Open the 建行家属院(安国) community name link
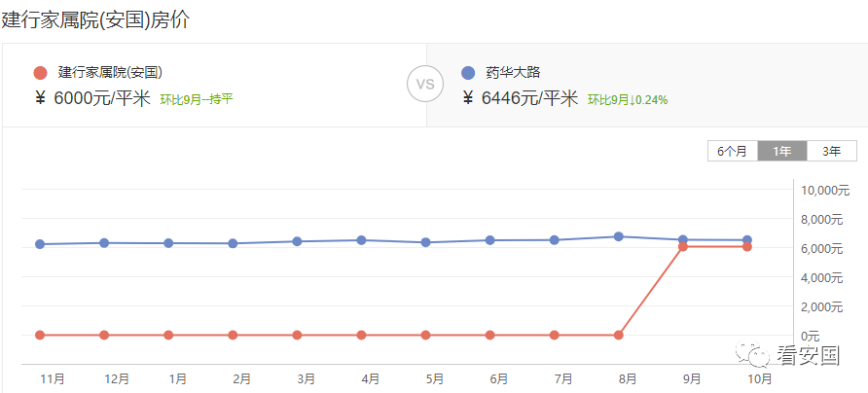 pyautogui.click(x=110, y=73)
